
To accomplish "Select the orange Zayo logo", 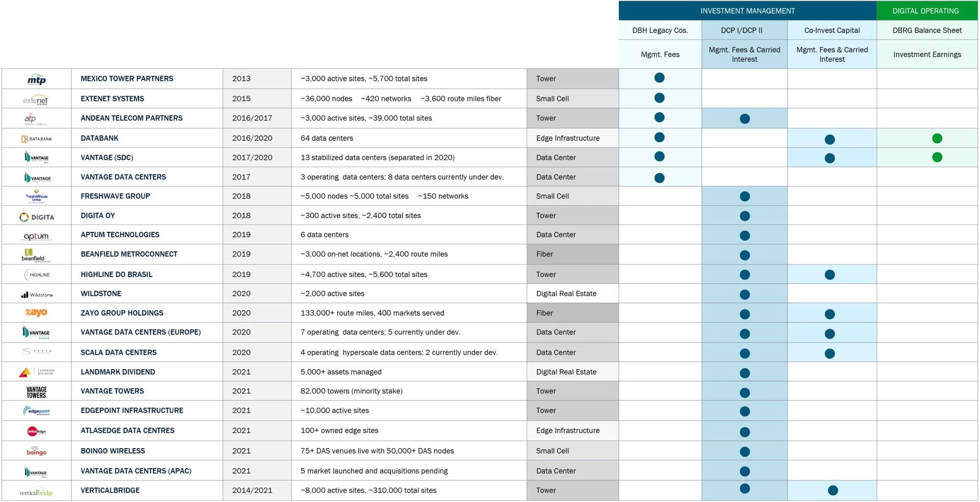I will [x=35, y=312].
